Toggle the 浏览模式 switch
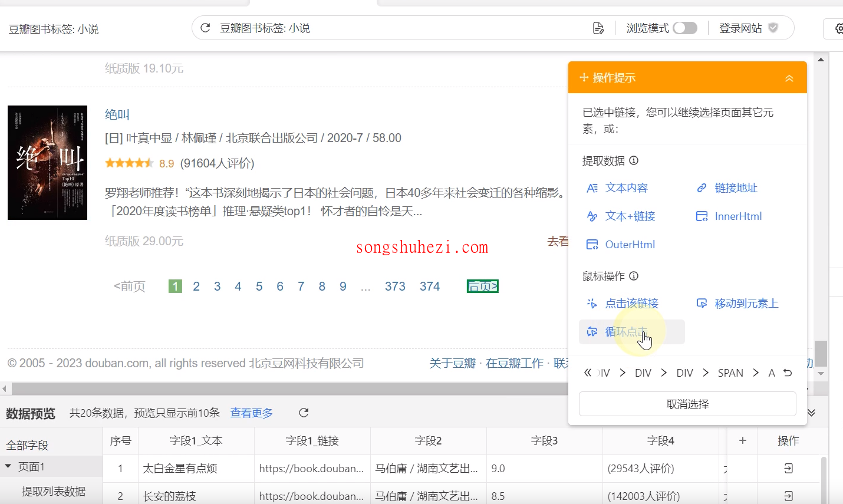The height and width of the screenshot is (504, 843). pos(685,28)
